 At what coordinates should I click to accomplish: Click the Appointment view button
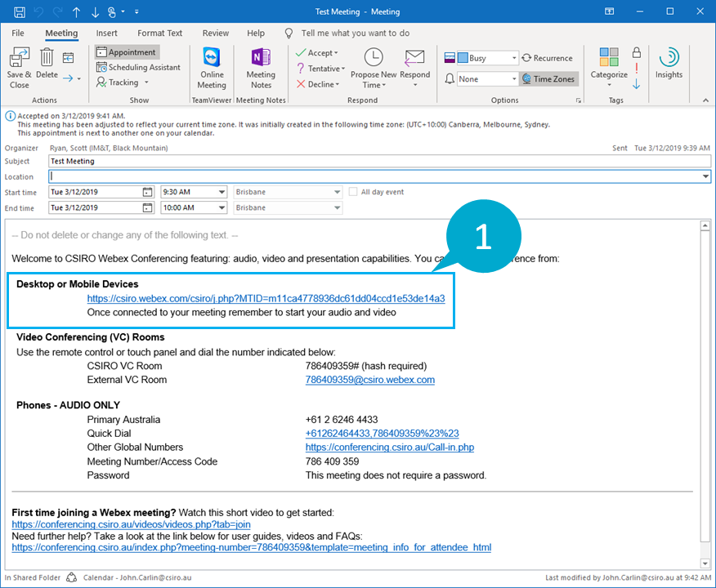coord(127,52)
